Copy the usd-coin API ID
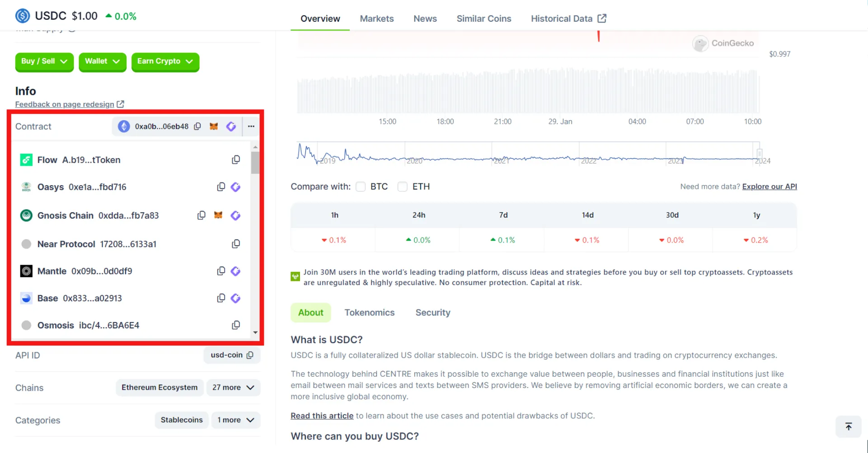This screenshot has width=868, height=453. pyautogui.click(x=250, y=355)
